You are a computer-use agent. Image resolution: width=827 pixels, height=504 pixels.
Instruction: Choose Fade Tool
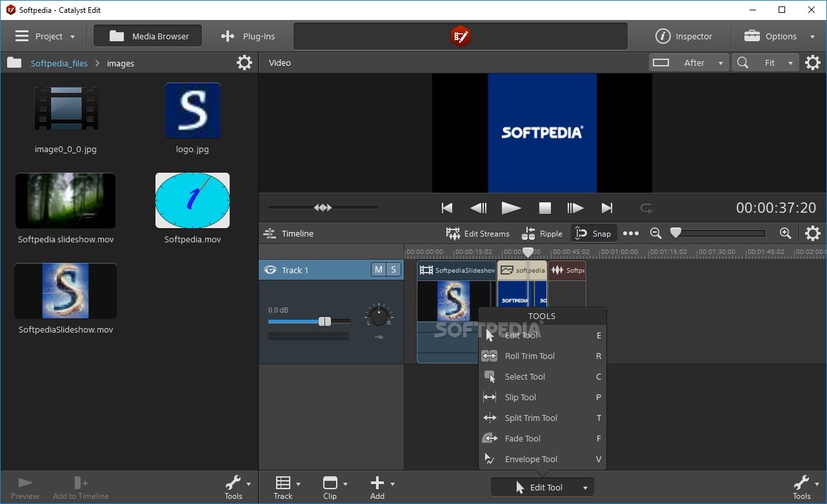pyautogui.click(x=543, y=438)
